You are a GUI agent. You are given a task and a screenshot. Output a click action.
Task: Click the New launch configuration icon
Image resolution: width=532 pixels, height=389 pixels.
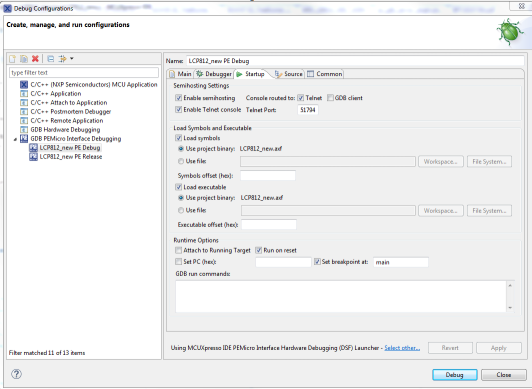[x=13, y=59]
